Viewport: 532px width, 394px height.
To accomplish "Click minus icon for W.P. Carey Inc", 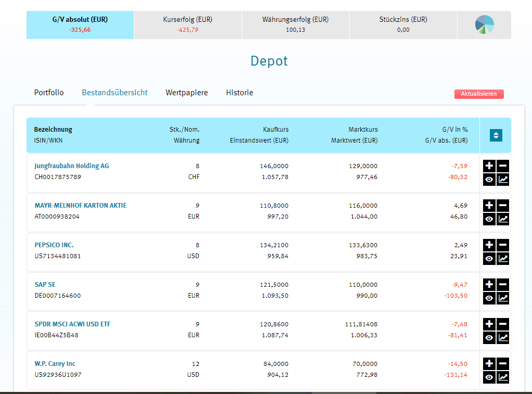I will point(503,363).
